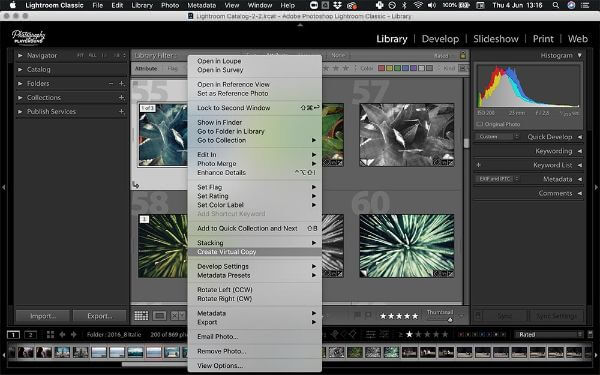Choose Open in Loupe menu item
Image resolution: width=600 pixels, height=375 pixels.
pos(254,61)
